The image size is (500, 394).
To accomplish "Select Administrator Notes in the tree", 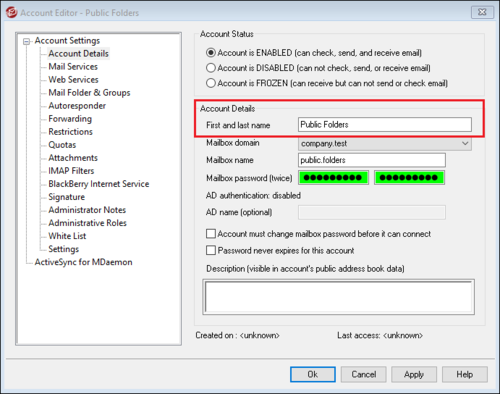I will 87,210.
